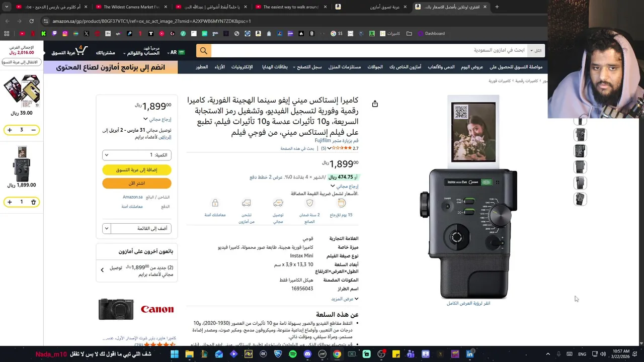Open Sticky Notes from the taskbar
The image size is (644, 362).
[396, 354]
